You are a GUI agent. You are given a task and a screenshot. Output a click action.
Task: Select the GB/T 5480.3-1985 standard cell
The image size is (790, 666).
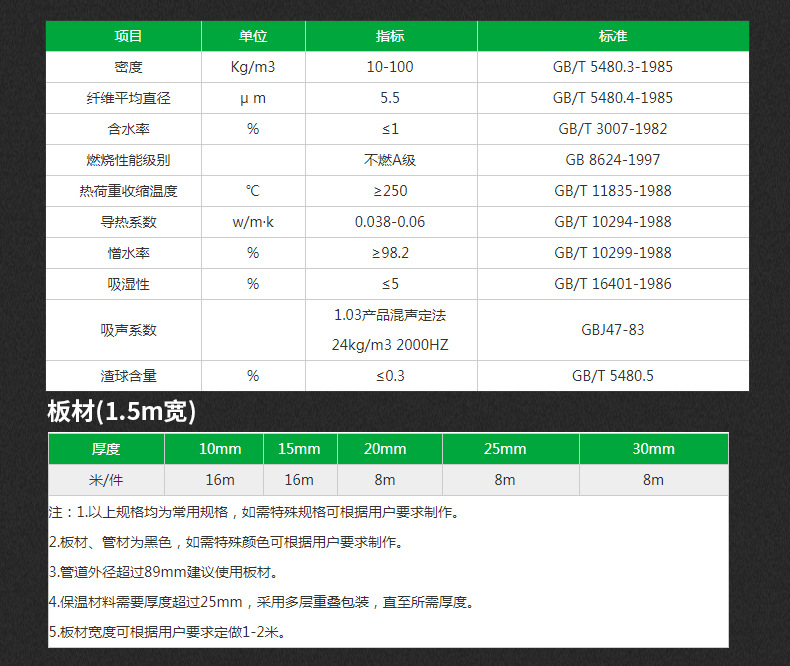(x=612, y=67)
